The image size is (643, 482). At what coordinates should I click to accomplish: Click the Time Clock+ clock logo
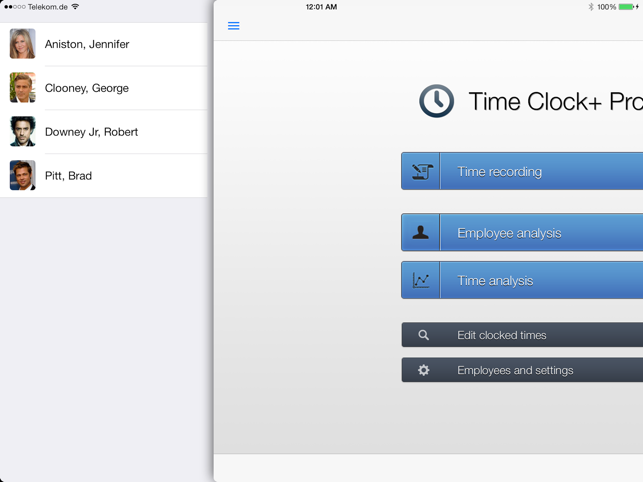point(436,101)
